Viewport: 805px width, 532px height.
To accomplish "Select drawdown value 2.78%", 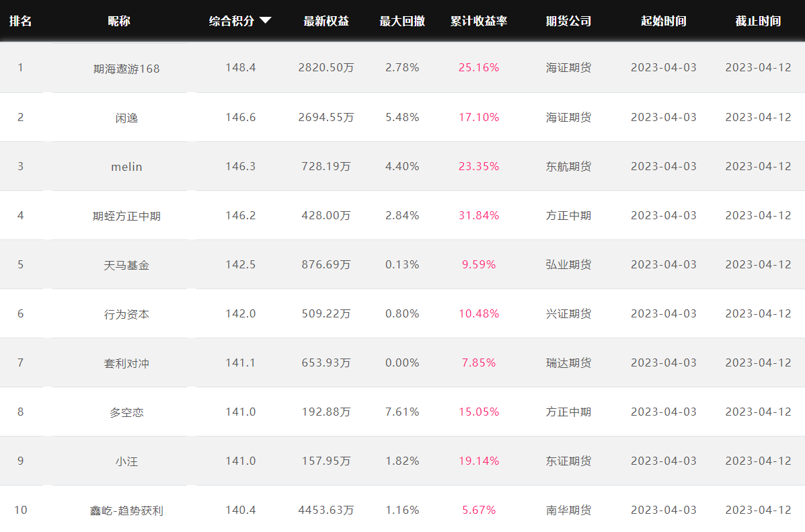I will 402,68.
